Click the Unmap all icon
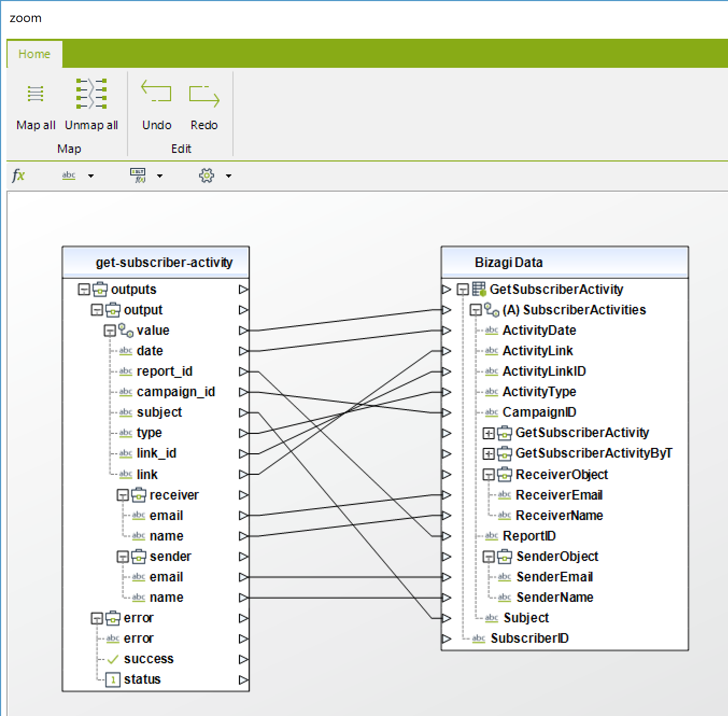 [x=91, y=94]
